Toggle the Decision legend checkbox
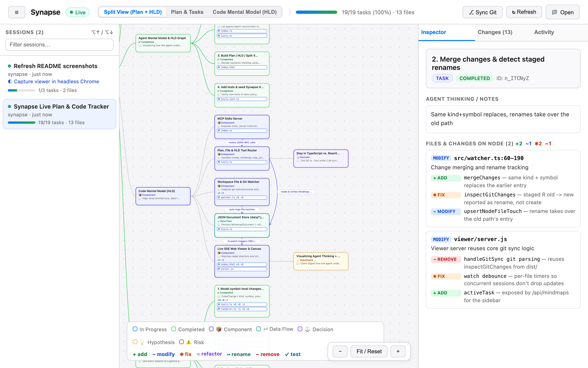This screenshot has height=368, width=588. click(300, 329)
